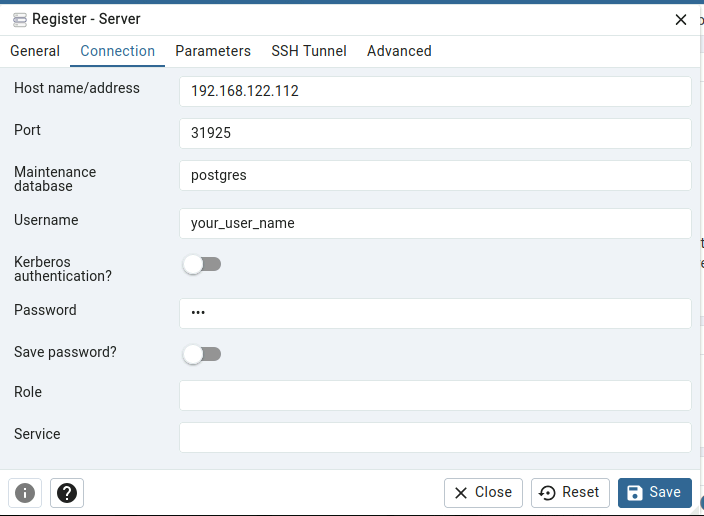Click into the Username field

[x=435, y=223]
